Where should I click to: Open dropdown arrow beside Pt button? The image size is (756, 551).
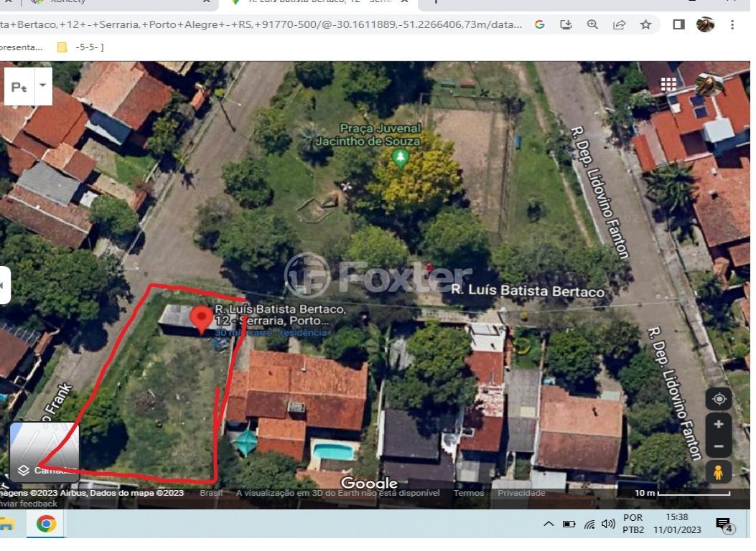point(42,85)
